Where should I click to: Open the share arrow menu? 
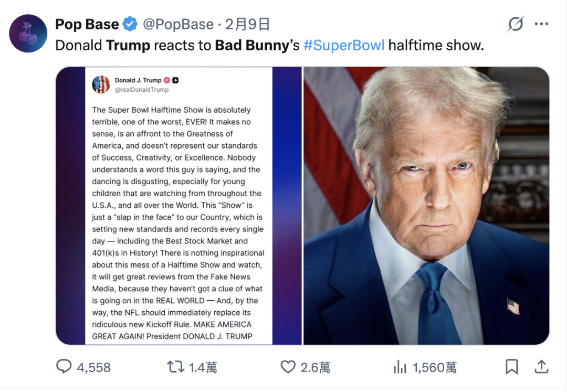point(542,366)
